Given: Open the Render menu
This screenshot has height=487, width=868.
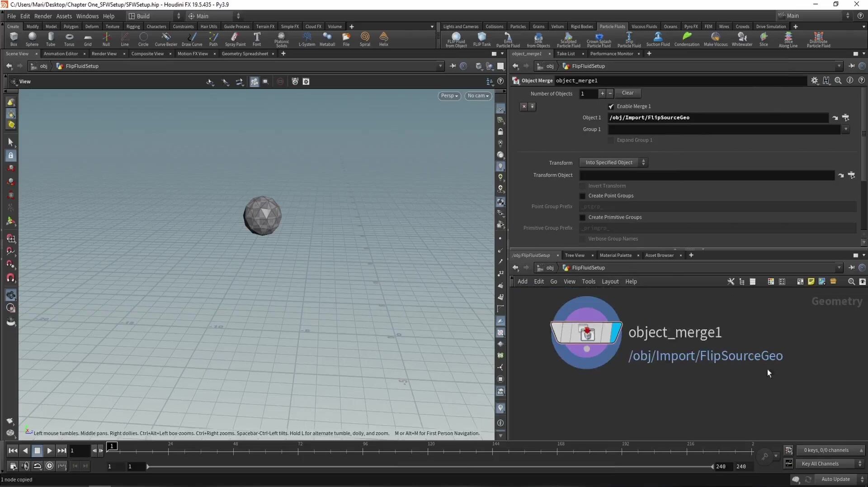Looking at the screenshot, I should pos(43,16).
